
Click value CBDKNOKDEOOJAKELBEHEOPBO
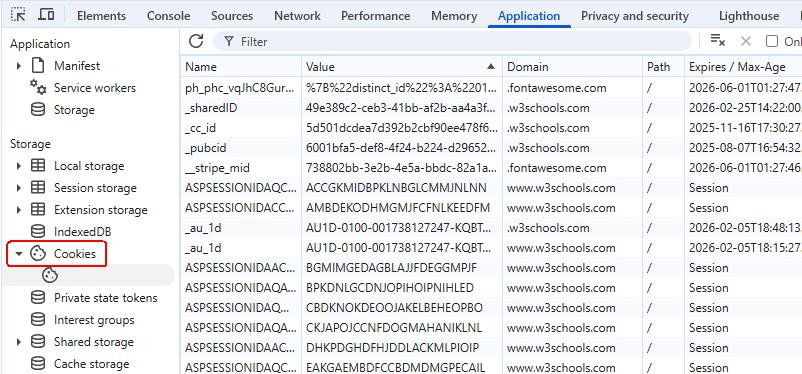tap(394, 307)
